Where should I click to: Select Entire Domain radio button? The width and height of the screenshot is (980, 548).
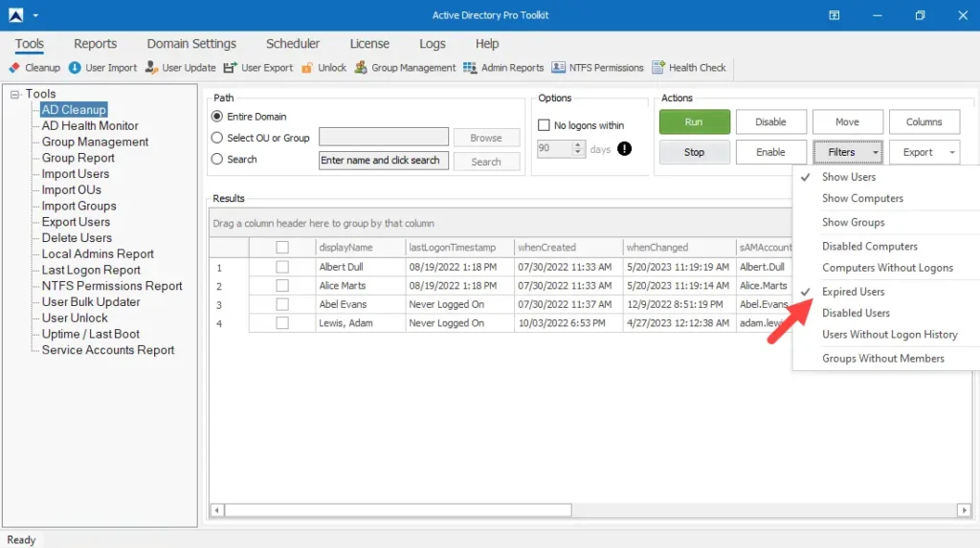[217, 117]
